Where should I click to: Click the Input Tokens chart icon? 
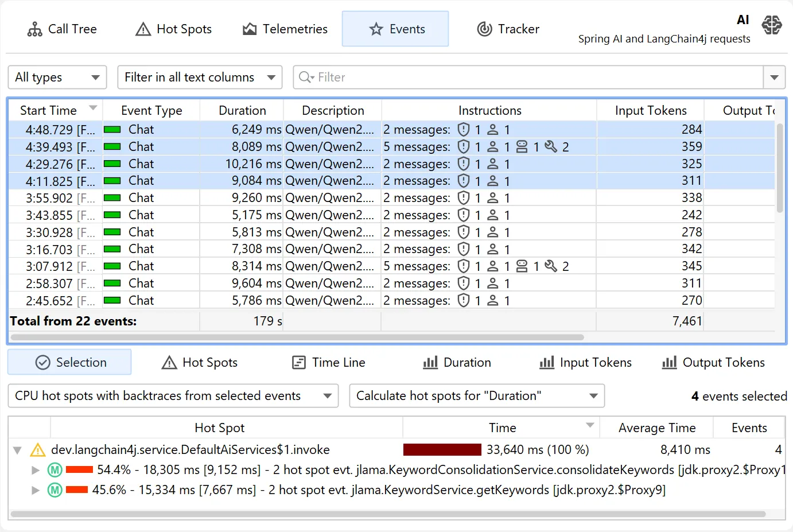pyautogui.click(x=547, y=363)
